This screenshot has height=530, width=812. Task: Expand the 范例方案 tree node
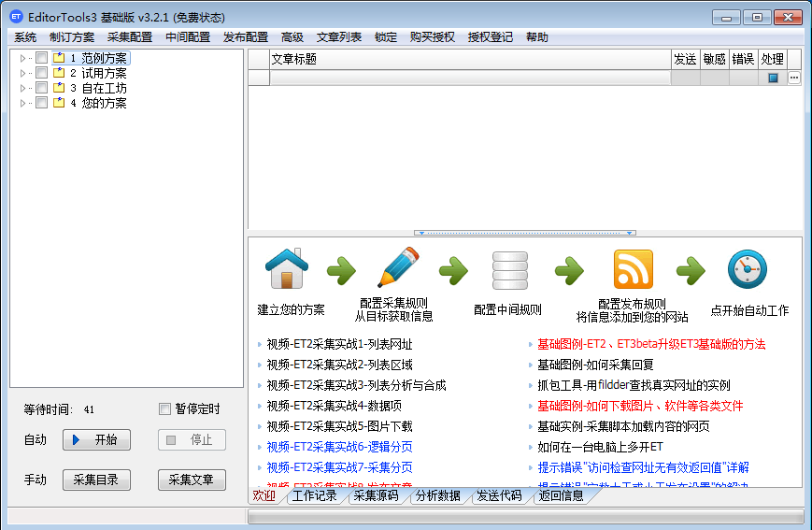coord(23,58)
